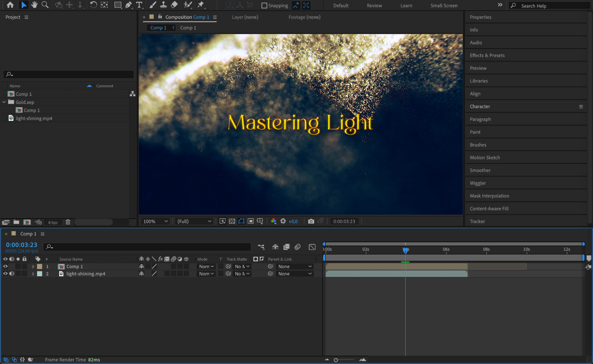Delete selected project item with trash icon

68,222
